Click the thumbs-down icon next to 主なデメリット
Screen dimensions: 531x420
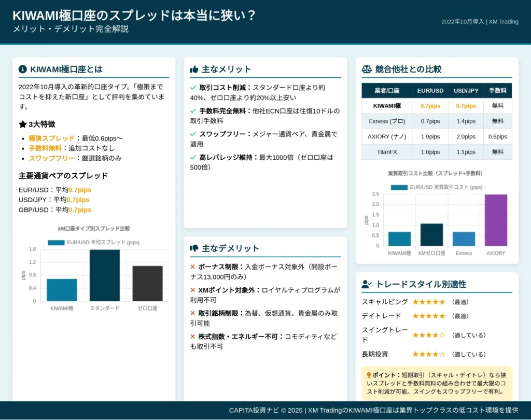[x=194, y=248]
